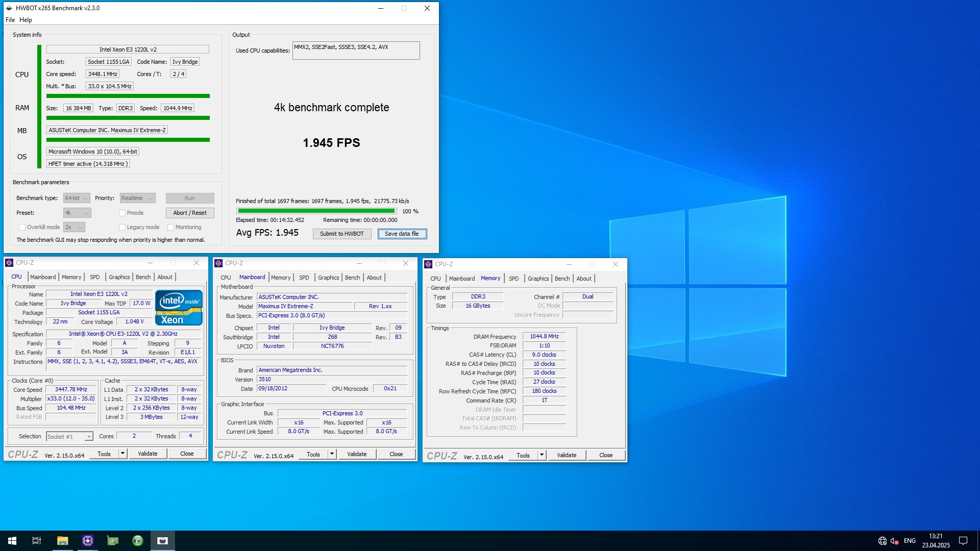Switch to the CPU-Z taskbar icon
The image size is (980, 551).
87,541
